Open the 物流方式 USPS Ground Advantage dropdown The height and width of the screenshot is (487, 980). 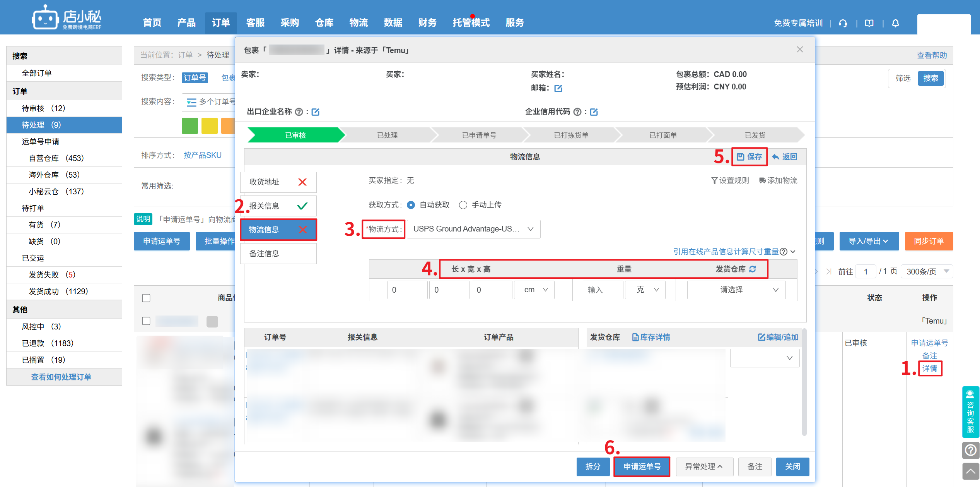tap(473, 229)
